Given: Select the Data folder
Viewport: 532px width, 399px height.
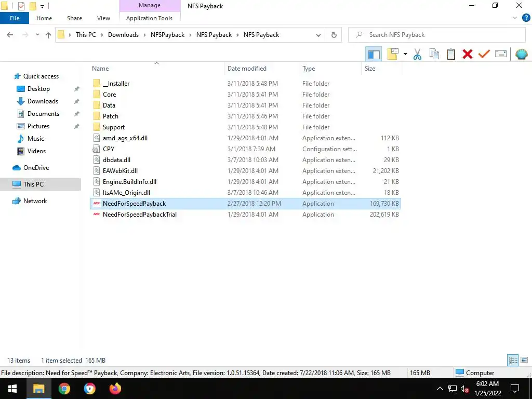Looking at the screenshot, I should [246, 105].
